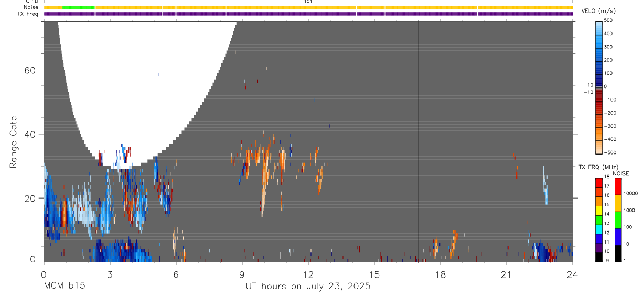Click the 'UT hours on July 23, 2025' label
Image resolution: width=644 pixels, height=297 pixels.
tap(308, 286)
